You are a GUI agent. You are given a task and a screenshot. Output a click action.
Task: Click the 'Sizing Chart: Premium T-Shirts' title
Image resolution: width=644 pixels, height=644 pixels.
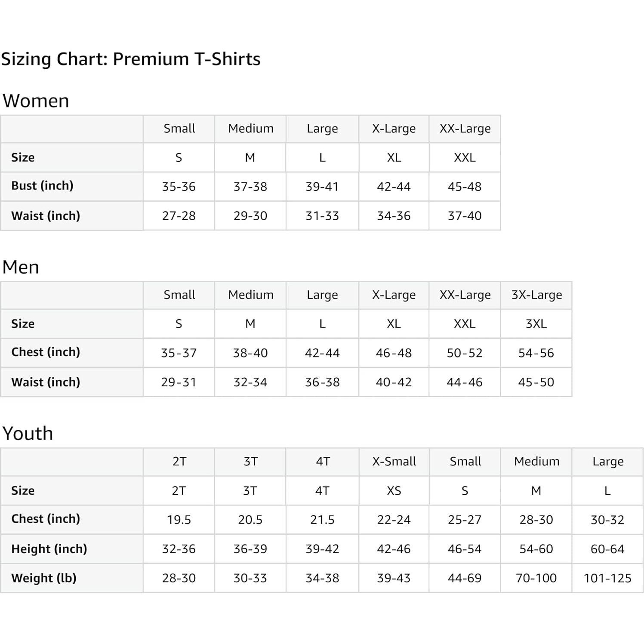[131, 59]
